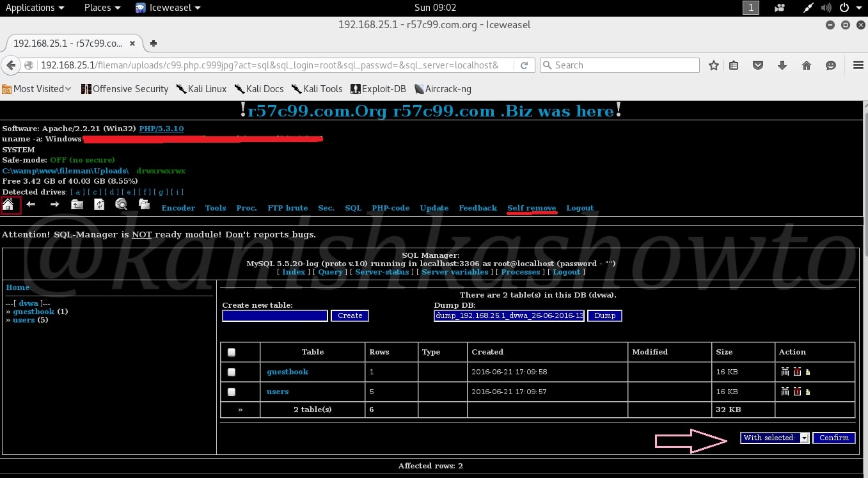
Task: Expand the Most Visited bookmarks dropdown
Action: [x=37, y=89]
